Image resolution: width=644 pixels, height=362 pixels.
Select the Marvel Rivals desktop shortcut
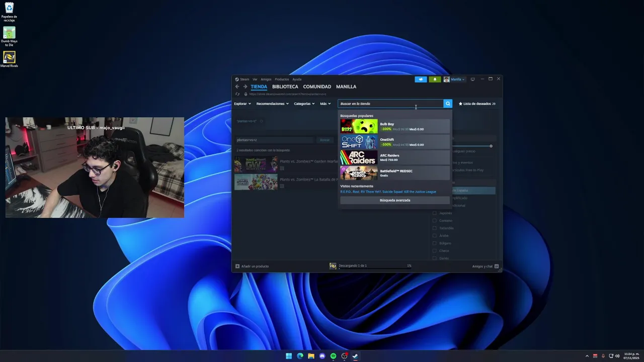tap(9, 59)
